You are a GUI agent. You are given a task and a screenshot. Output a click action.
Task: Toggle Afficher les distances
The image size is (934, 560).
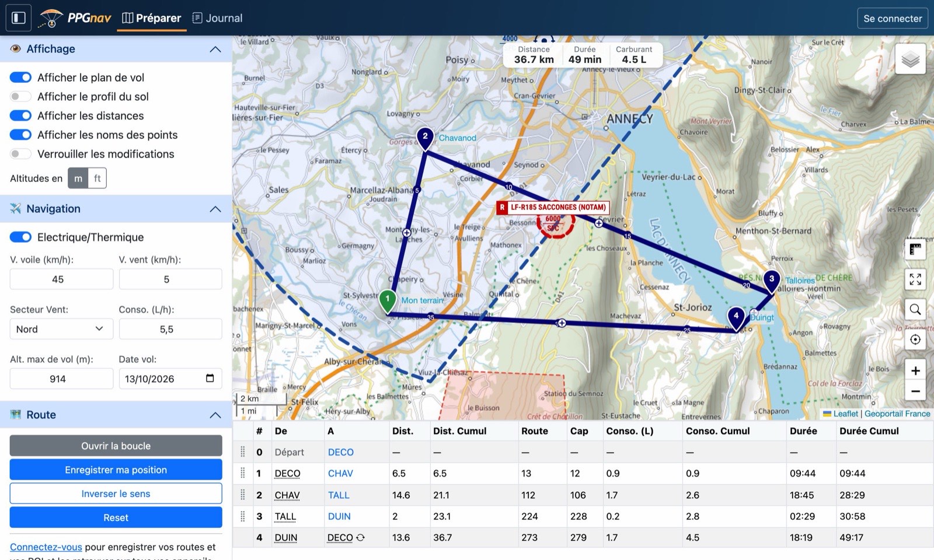click(x=20, y=116)
